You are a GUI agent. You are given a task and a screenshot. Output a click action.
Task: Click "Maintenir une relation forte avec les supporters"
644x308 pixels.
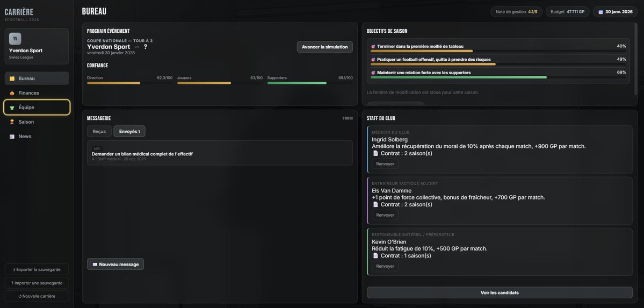pyautogui.click(x=424, y=73)
